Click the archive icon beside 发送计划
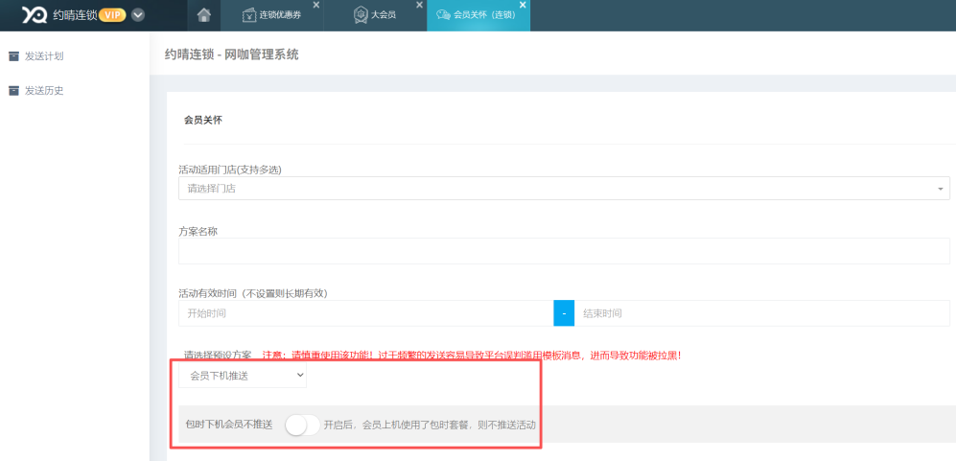 point(13,57)
